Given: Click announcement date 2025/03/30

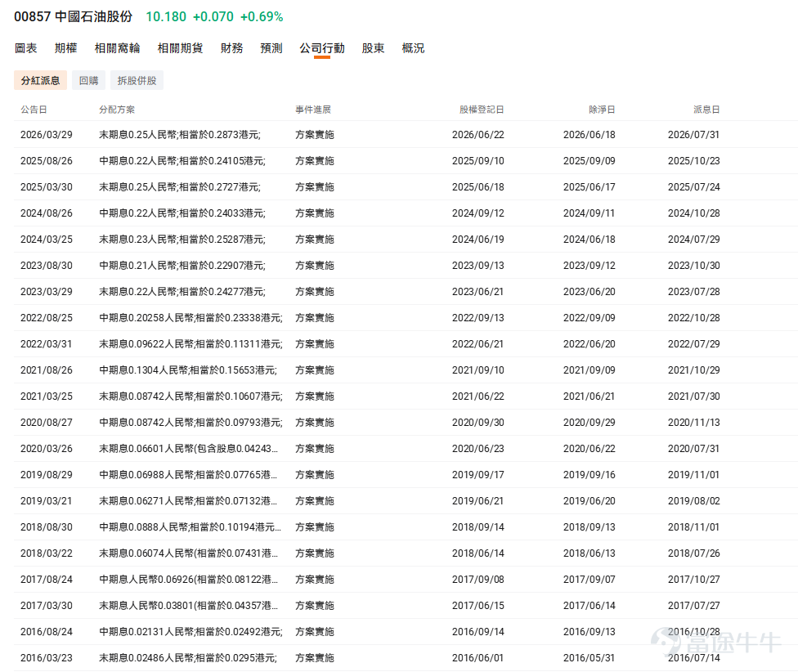Looking at the screenshot, I should 47,187.
